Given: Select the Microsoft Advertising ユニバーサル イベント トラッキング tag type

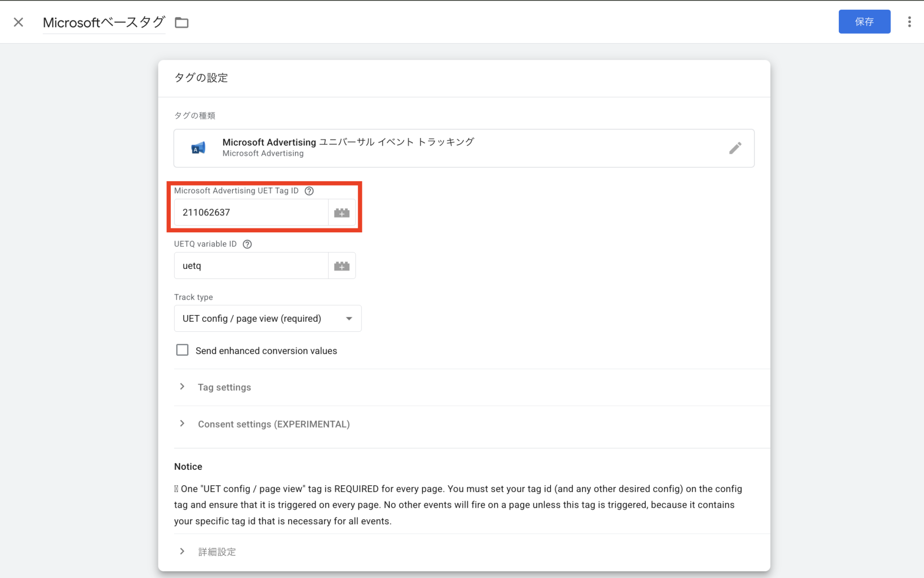Looking at the screenshot, I should point(464,148).
